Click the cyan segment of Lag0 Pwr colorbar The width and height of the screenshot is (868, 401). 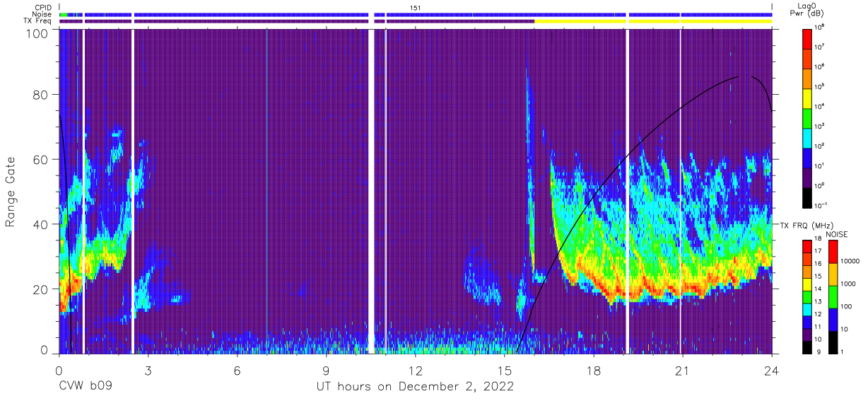[x=807, y=136]
